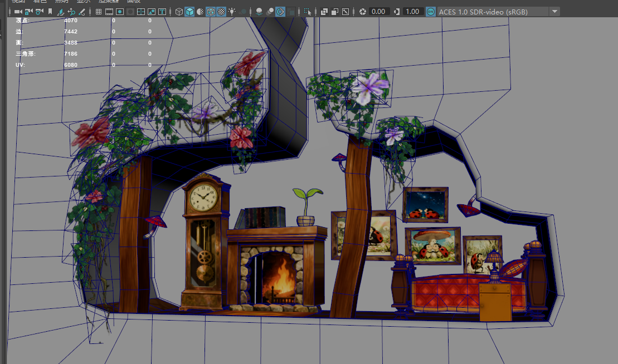This screenshot has height=364, width=618.
Task: Turn off the view transform ON button
Action: pyautogui.click(x=430, y=11)
